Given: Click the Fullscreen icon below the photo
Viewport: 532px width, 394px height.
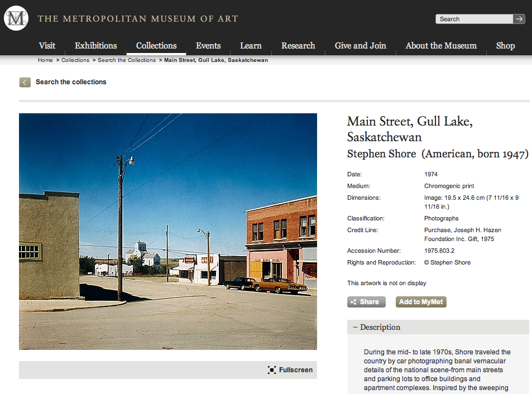Looking at the screenshot, I should (272, 370).
